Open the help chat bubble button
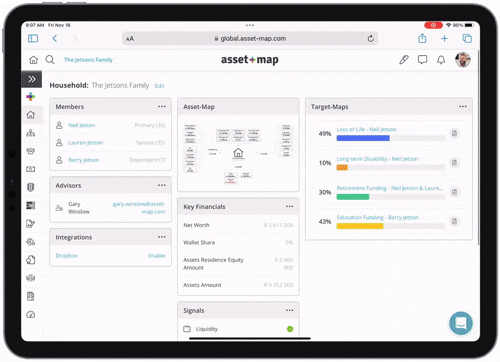The image size is (500, 362). (x=461, y=323)
